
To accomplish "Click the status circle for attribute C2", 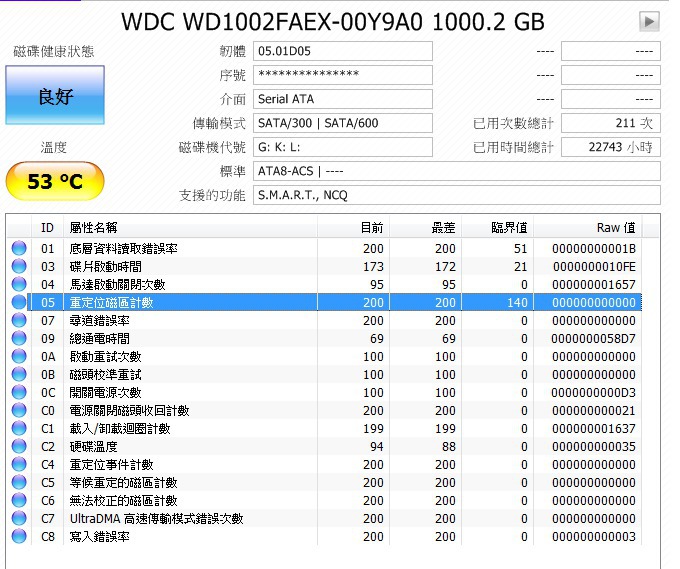I will coord(19,446).
